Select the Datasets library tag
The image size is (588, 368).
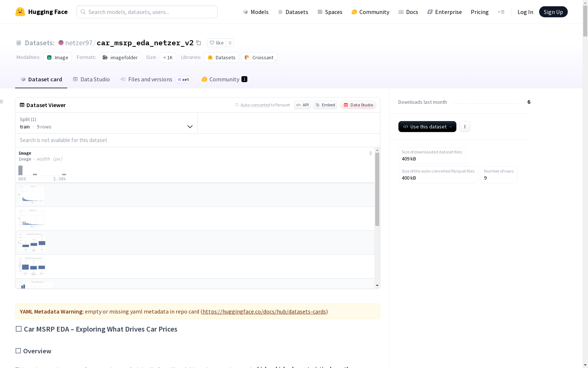pyautogui.click(x=222, y=57)
